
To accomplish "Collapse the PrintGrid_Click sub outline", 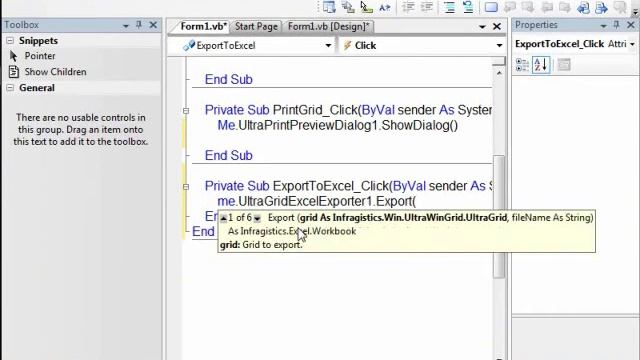I will 186,111.
